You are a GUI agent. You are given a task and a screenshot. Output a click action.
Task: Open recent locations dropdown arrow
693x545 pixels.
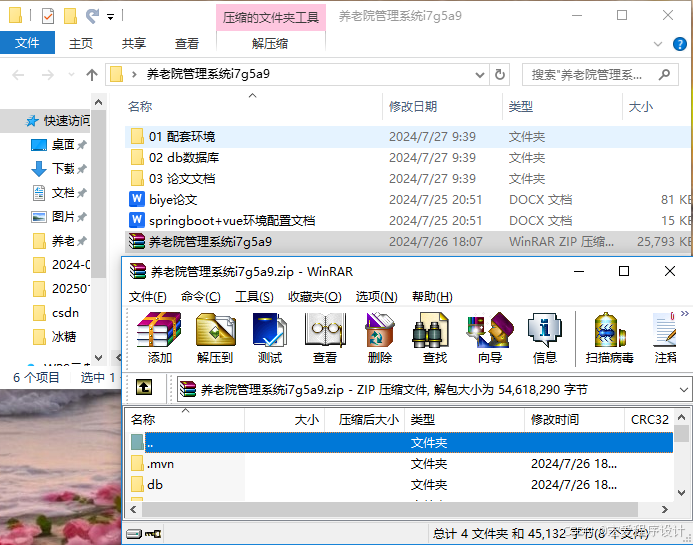point(71,75)
